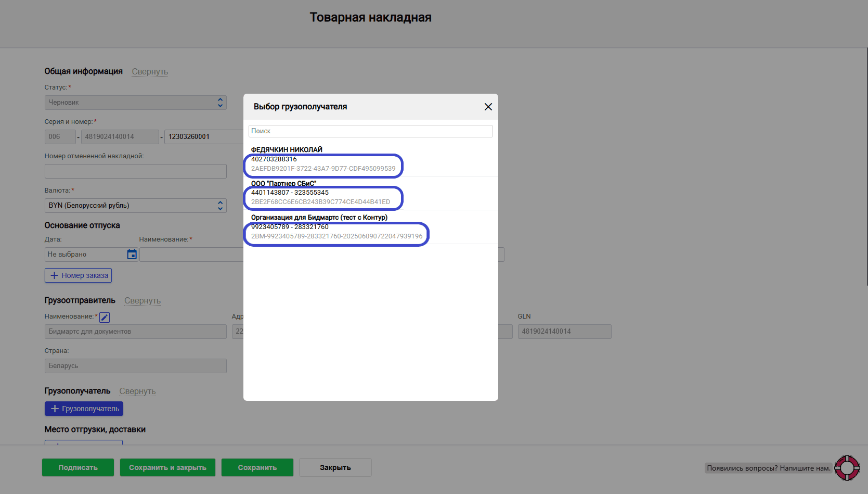Open the date picker calendar icon

132,254
